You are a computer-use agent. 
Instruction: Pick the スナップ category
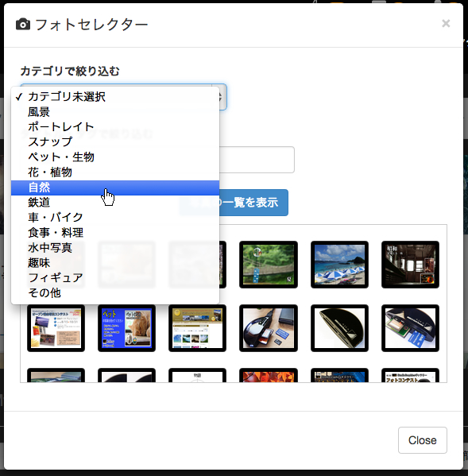point(115,142)
